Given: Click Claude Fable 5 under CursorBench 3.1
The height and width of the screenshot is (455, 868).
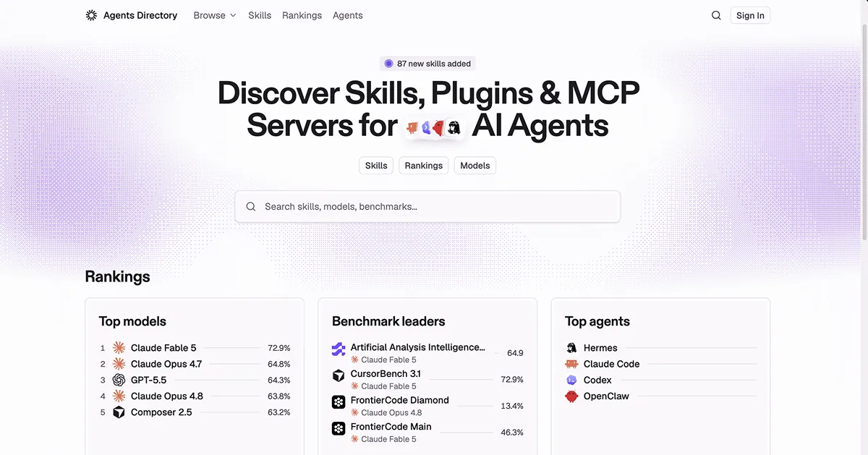Looking at the screenshot, I should point(388,386).
